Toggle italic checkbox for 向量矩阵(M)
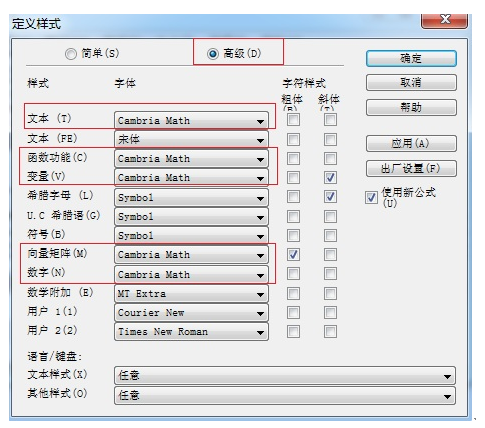The image size is (485, 428). point(330,255)
